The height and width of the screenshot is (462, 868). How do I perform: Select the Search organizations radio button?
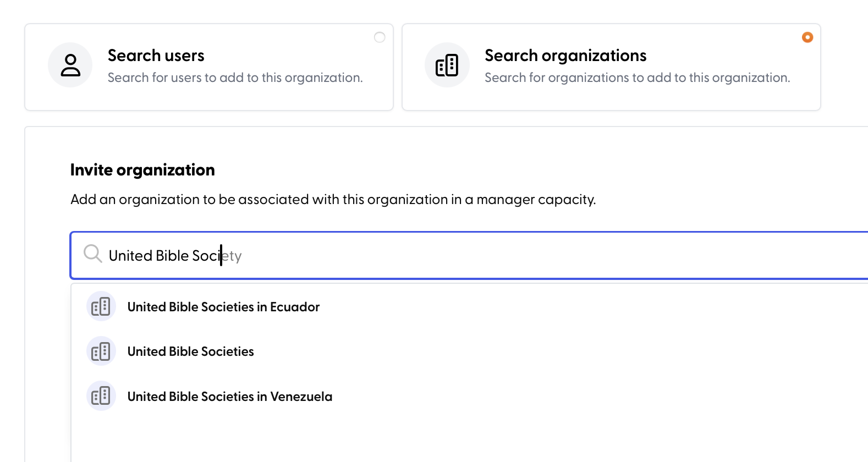(x=807, y=37)
